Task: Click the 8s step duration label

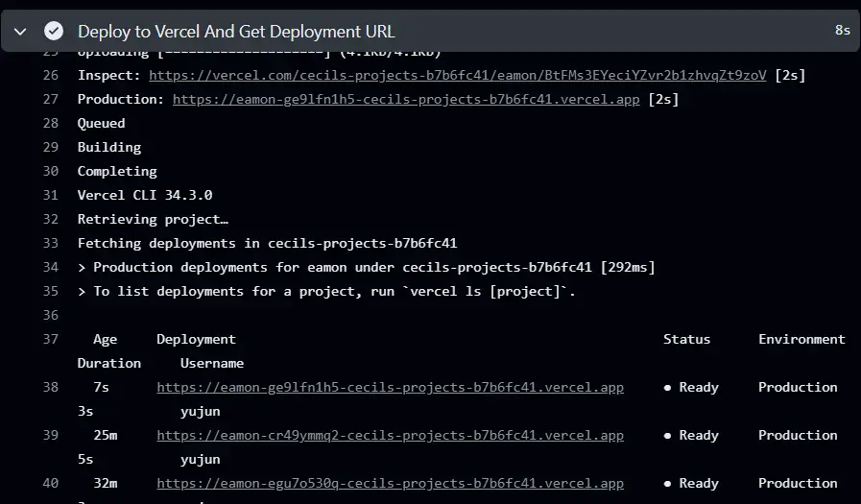Action: (842, 31)
